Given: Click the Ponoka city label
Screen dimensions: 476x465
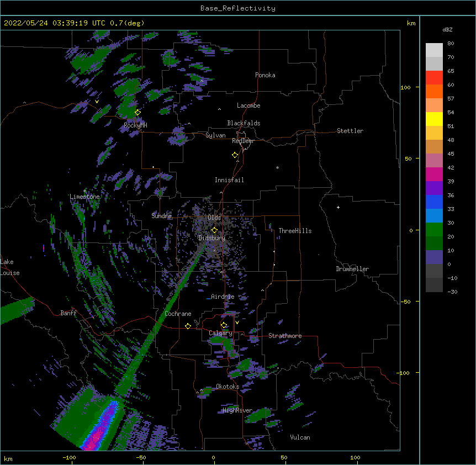Looking at the screenshot, I should tap(265, 75).
